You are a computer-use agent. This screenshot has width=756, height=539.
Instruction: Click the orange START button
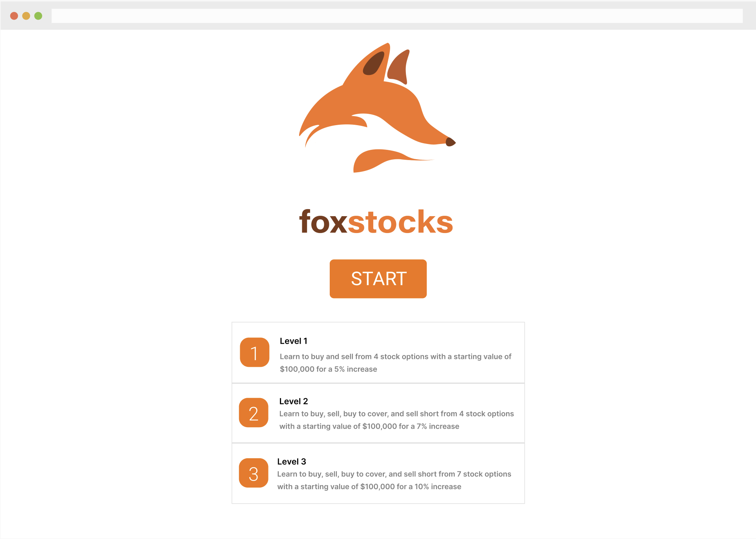click(x=378, y=279)
